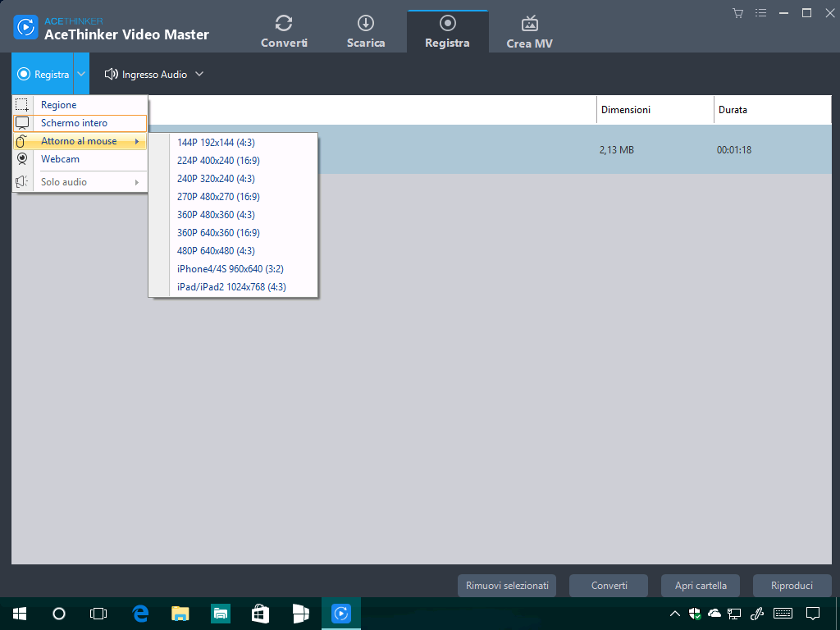This screenshot has height=630, width=840.
Task: Choose 240P 320x240 (4:3) option
Action: (x=233, y=179)
